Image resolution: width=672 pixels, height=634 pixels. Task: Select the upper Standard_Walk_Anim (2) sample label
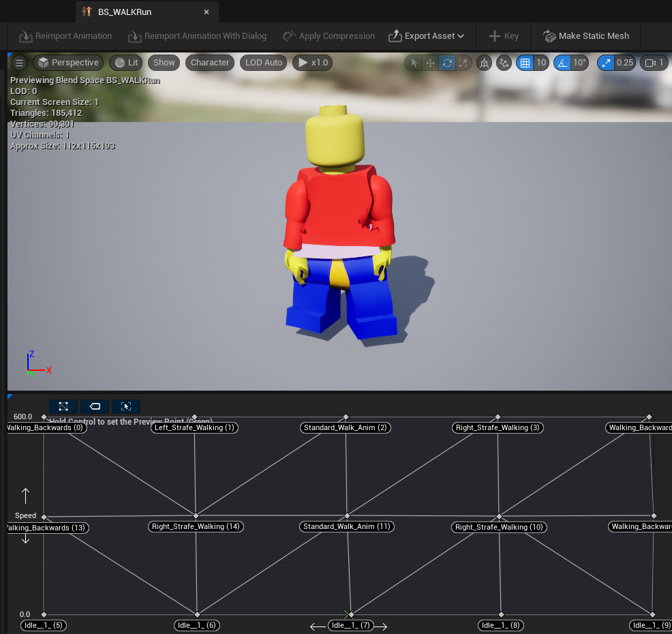(x=346, y=428)
